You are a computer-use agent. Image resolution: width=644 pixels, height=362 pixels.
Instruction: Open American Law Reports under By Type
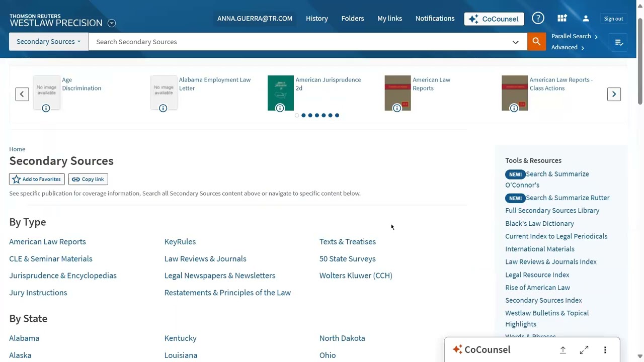[47, 242]
